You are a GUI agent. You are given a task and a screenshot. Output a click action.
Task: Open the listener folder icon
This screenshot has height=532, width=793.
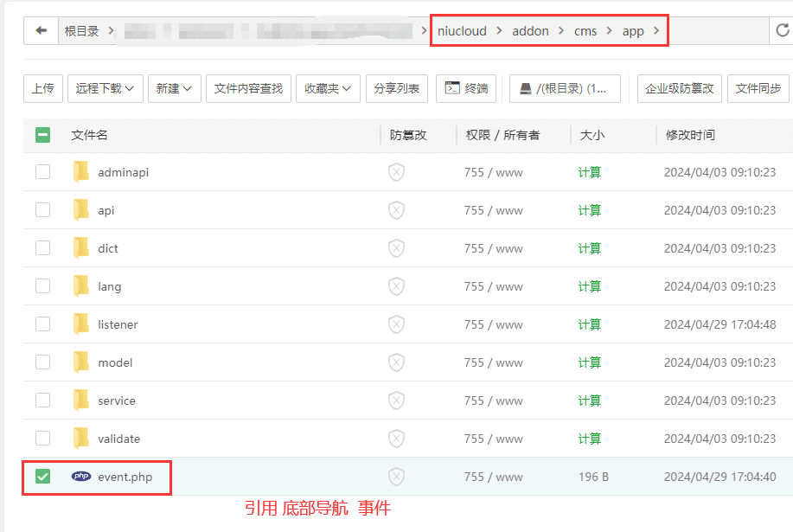pos(81,324)
